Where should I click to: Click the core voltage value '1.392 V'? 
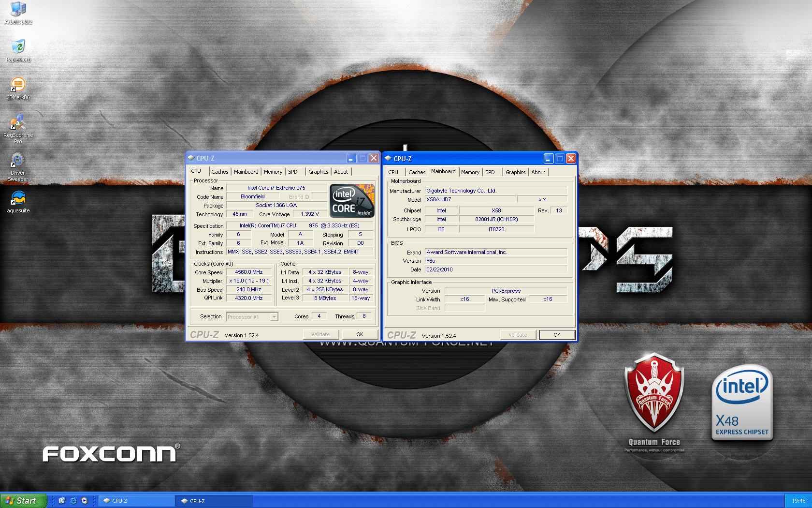click(310, 214)
